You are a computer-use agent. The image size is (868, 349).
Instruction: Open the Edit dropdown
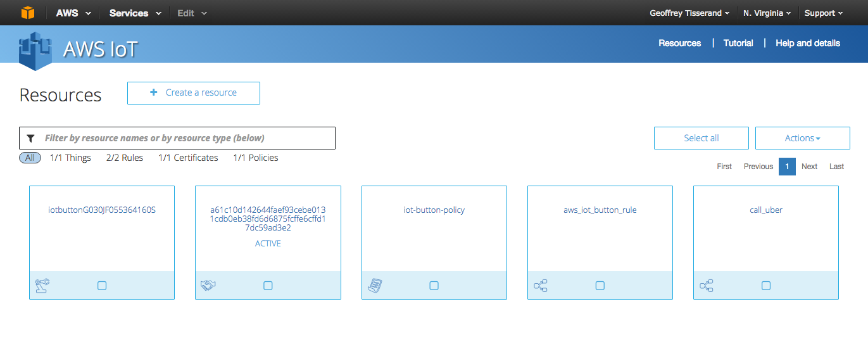[x=192, y=13]
